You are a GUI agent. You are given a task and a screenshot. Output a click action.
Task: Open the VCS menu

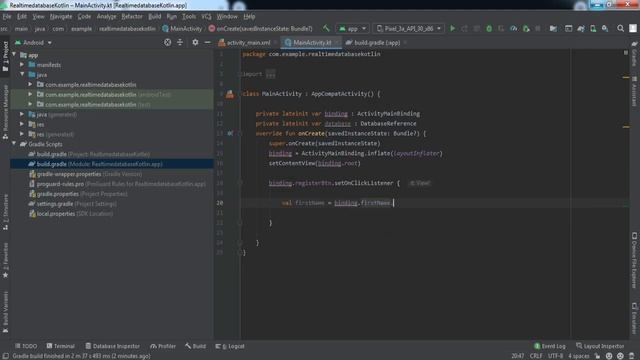pos(206,17)
